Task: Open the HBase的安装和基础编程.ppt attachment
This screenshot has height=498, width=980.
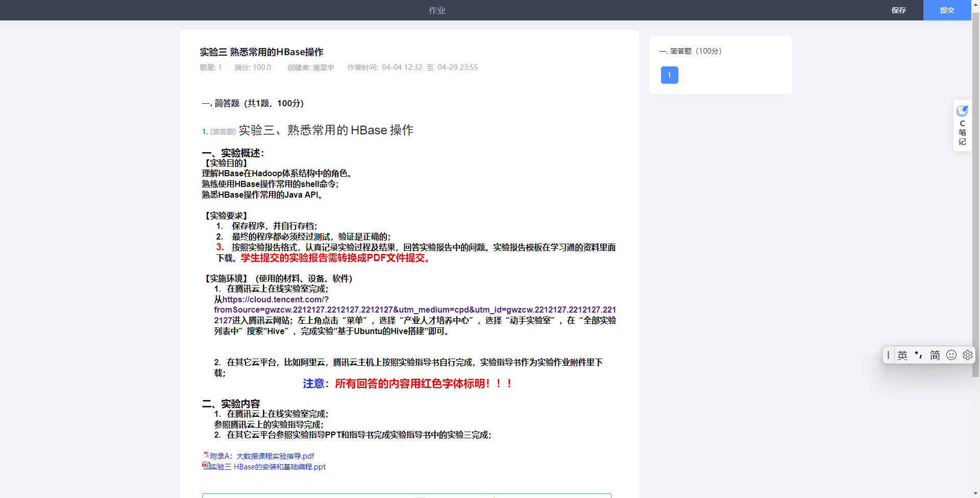Action: coord(267,467)
